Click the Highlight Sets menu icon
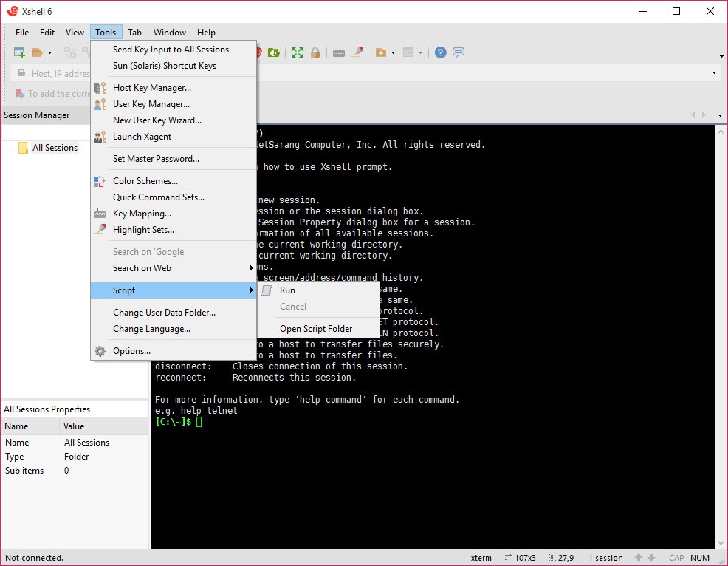This screenshot has height=566, width=728. coord(100,230)
